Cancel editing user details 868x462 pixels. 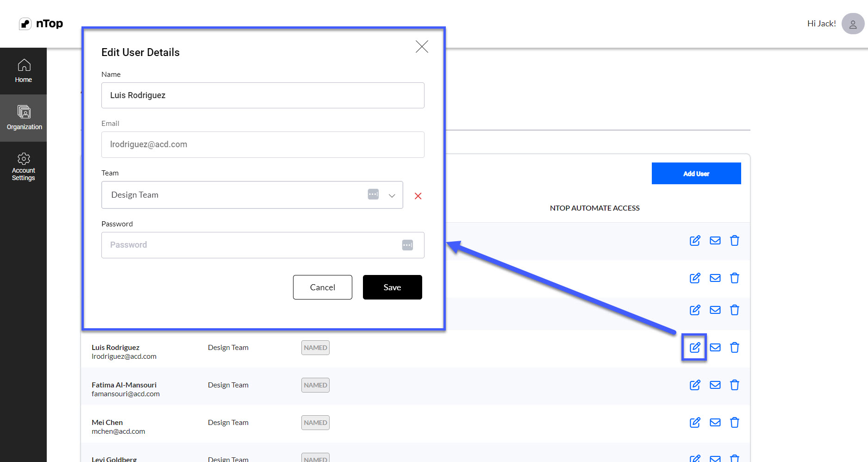click(323, 287)
